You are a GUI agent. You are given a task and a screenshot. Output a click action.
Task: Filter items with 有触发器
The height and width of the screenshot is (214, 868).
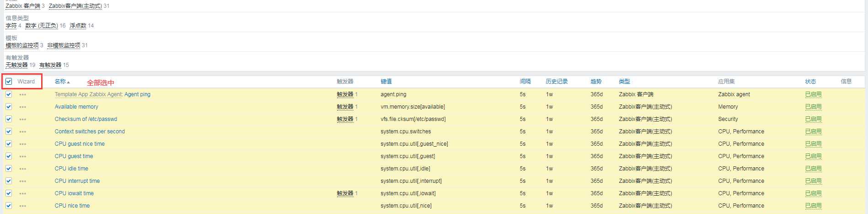point(50,65)
